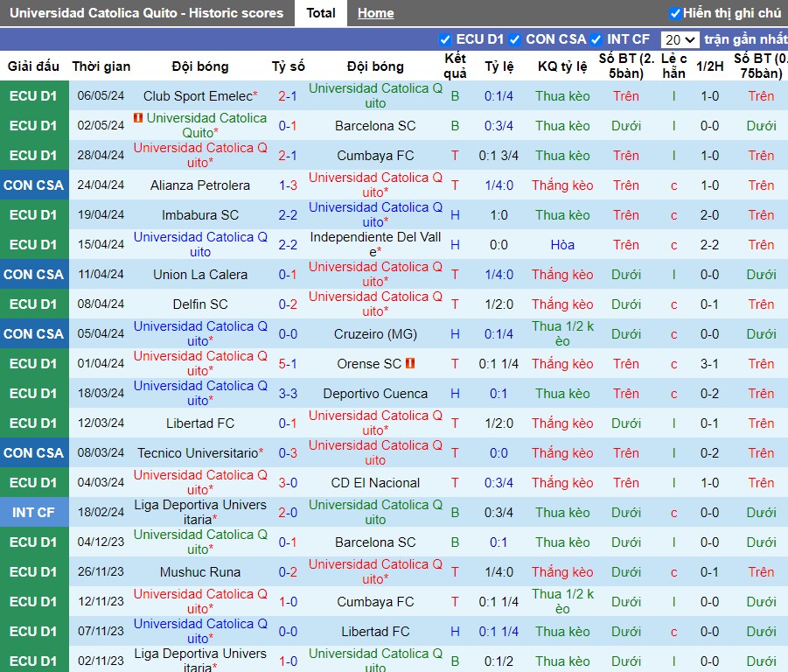Click the 5-1 score against Orense SC
The image size is (788, 672).
coord(288,363)
